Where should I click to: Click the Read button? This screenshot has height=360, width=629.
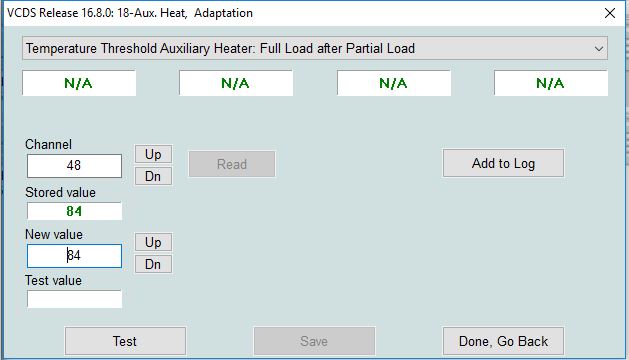pos(232,164)
